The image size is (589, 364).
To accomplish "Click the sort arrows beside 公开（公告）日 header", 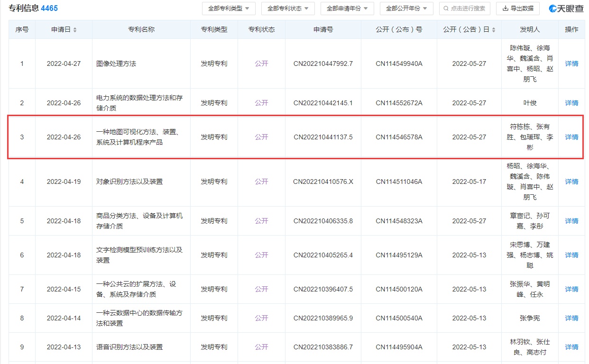I will (494, 30).
